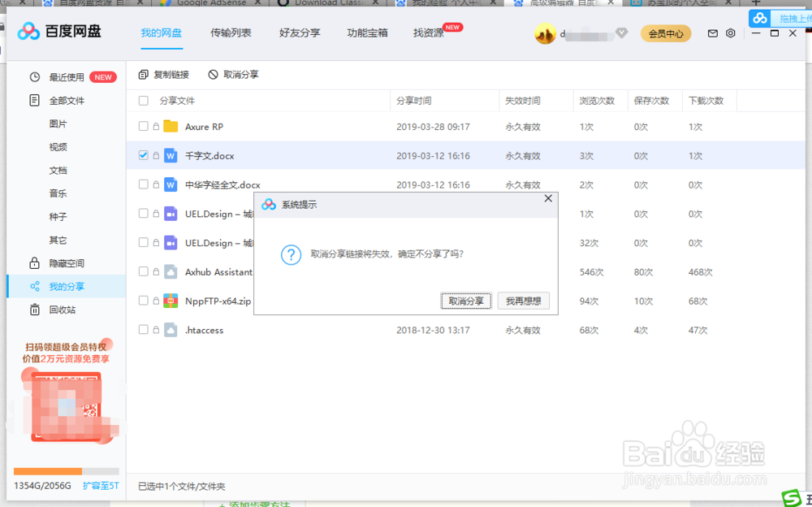The image size is (812, 507).
Task: Click the file icon of .htaccess
Action: (x=171, y=330)
